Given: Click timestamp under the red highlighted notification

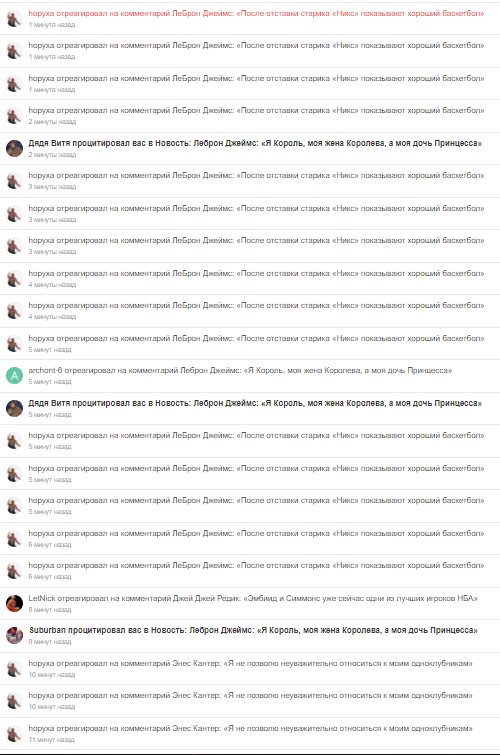Looking at the screenshot, I should pyautogui.click(x=52, y=25).
